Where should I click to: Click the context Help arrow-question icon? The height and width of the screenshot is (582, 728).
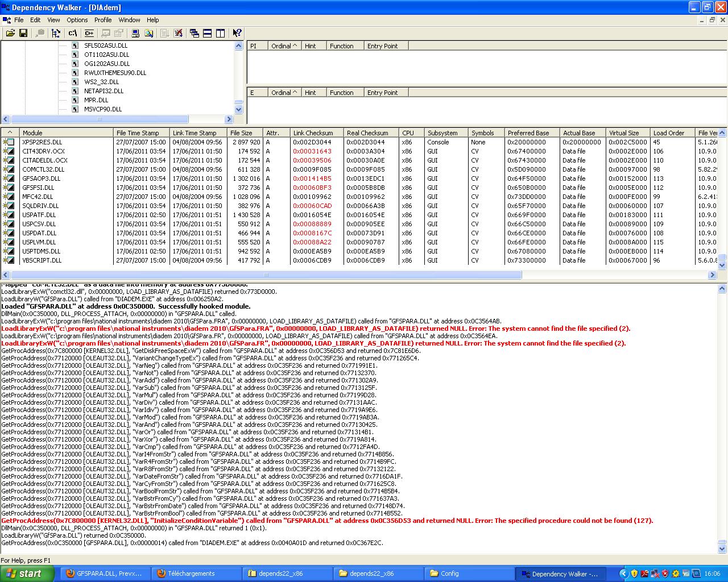click(237, 34)
